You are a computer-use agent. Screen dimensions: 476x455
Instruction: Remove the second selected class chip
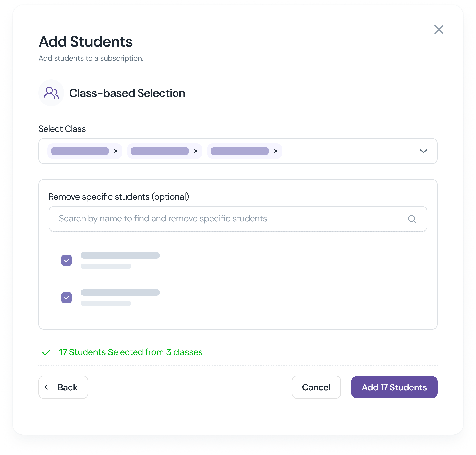196,151
